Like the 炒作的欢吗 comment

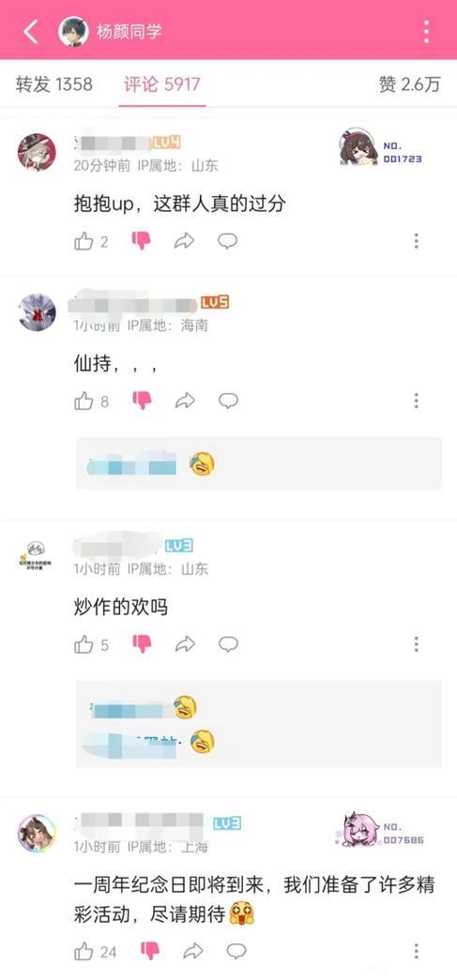point(84,644)
